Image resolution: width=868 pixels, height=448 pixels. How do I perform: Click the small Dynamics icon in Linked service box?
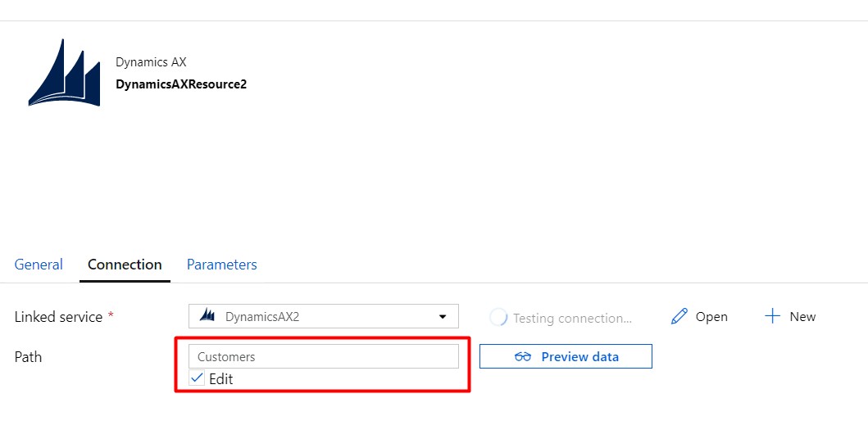(x=207, y=316)
